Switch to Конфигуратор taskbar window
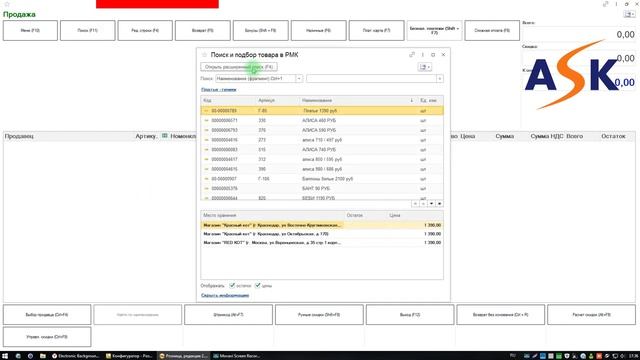Image resolution: width=640 pixels, height=360 pixels. coord(129,356)
